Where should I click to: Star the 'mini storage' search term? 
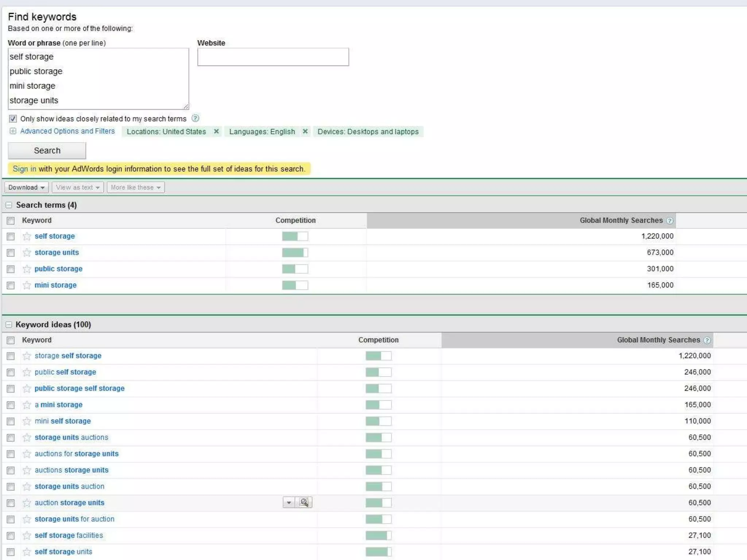coord(27,285)
